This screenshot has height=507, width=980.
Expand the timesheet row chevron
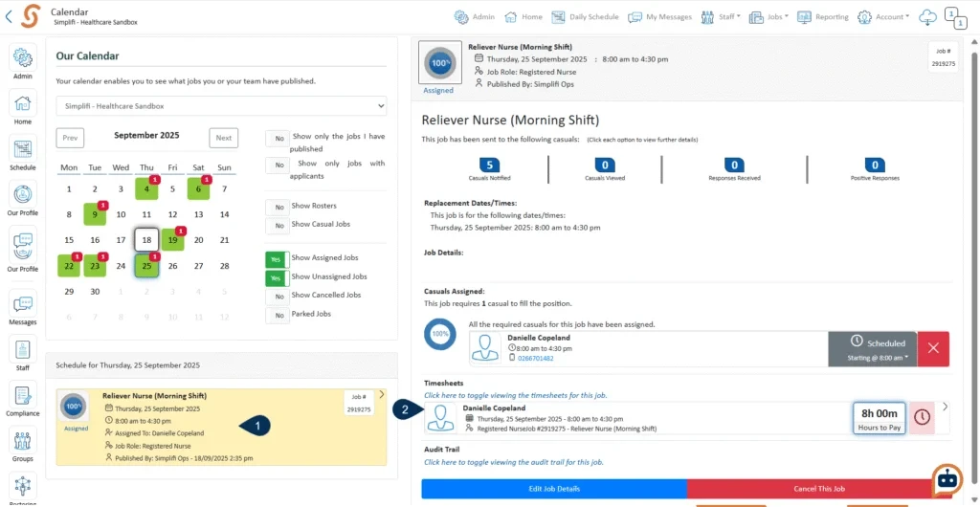[945, 407]
